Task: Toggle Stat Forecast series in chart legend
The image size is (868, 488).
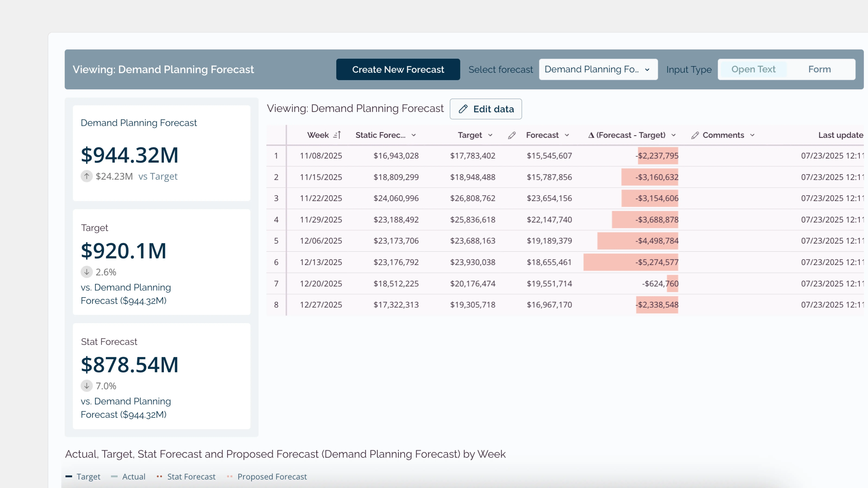Action: click(191, 477)
